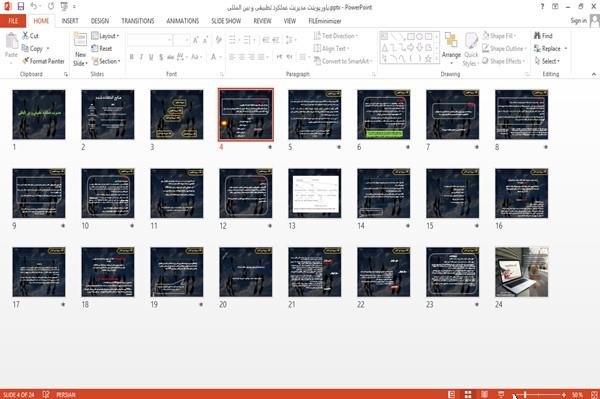Switch to Slide Sorter view in status bar
This screenshot has height=399, width=600.
[x=468, y=394]
